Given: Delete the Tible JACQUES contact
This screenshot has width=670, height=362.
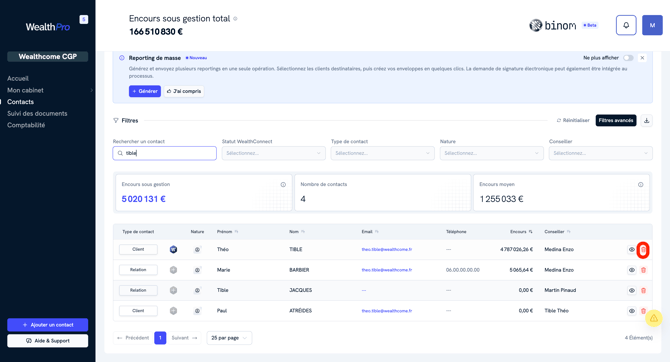Looking at the screenshot, I should click(643, 290).
